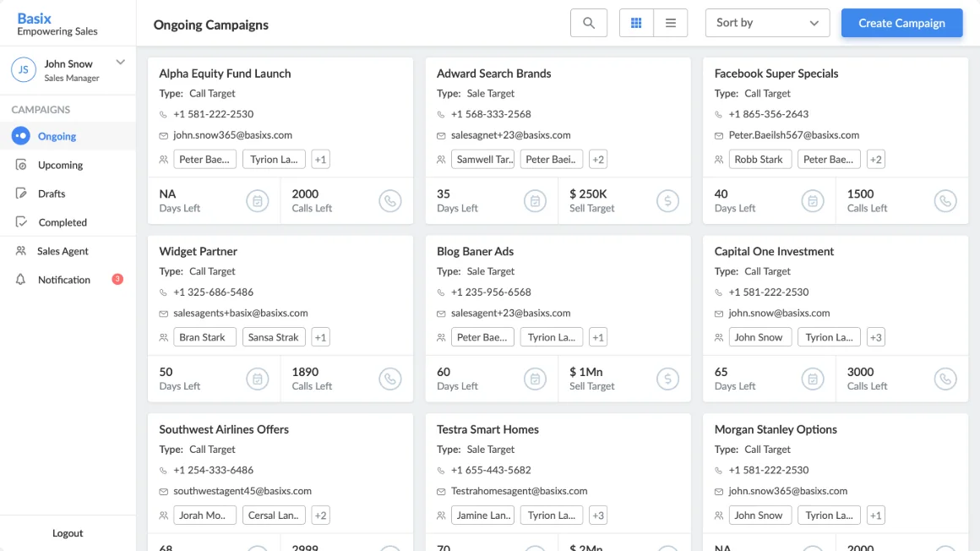Image resolution: width=980 pixels, height=551 pixels.
Task: Switch to list view
Action: (x=671, y=23)
